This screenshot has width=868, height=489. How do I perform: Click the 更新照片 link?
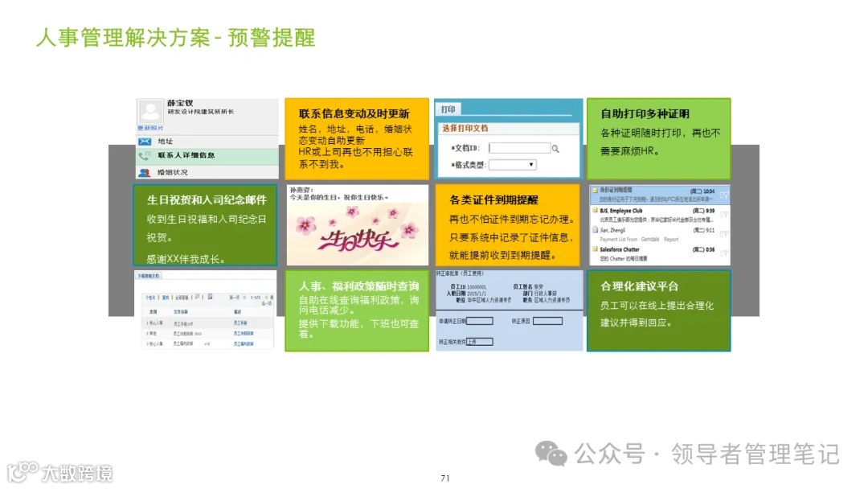coord(150,127)
